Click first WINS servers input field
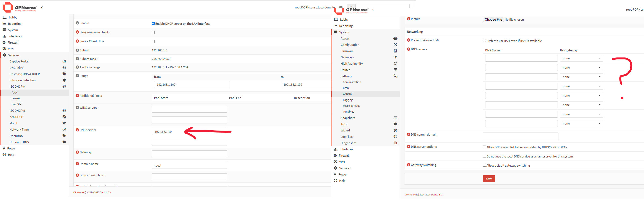The width and height of the screenshot is (644, 200). pyautogui.click(x=189, y=109)
